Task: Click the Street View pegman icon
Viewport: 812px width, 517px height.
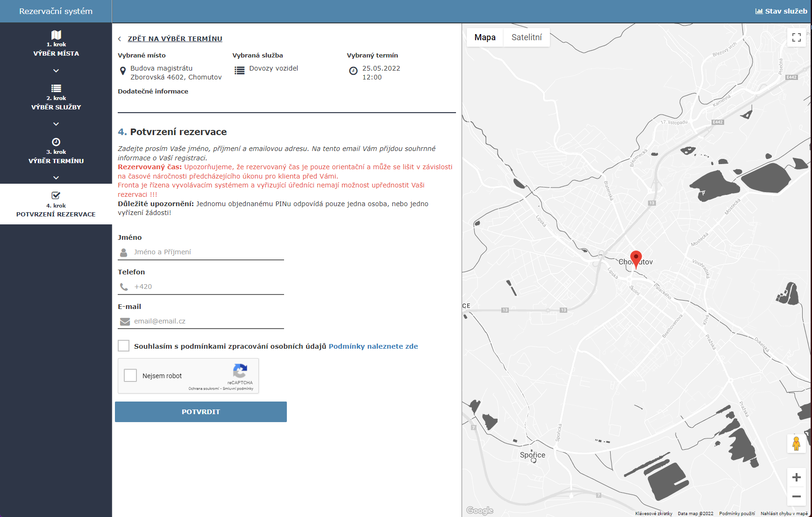Action: pyautogui.click(x=797, y=443)
